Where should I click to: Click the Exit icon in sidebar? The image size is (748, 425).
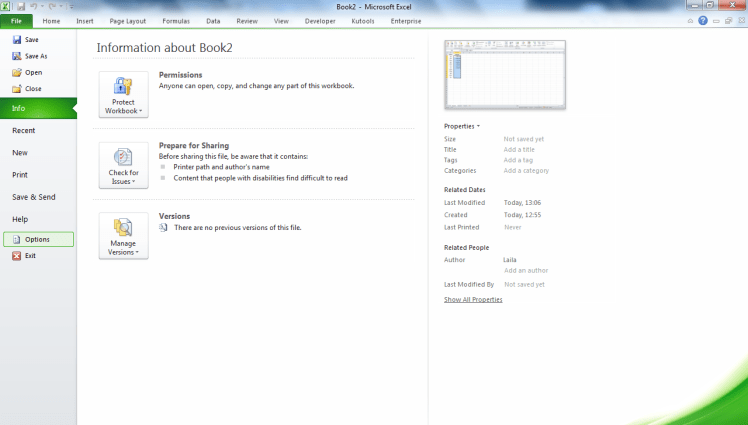[16, 256]
